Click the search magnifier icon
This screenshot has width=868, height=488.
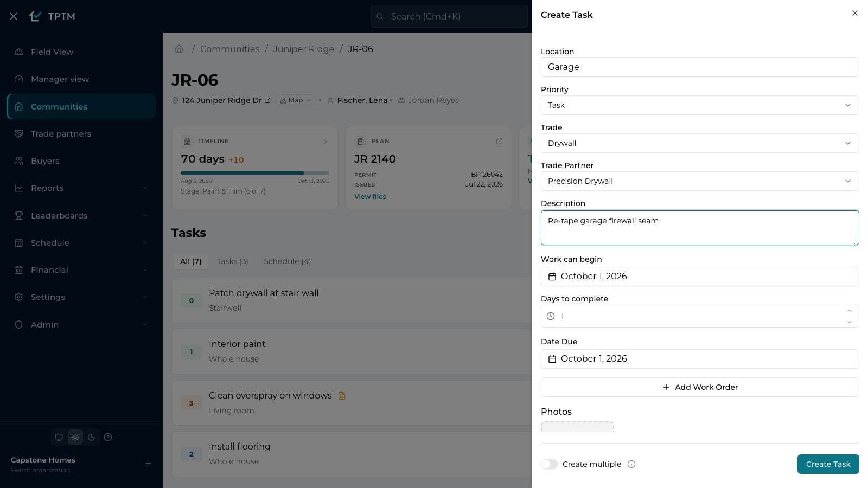(380, 16)
